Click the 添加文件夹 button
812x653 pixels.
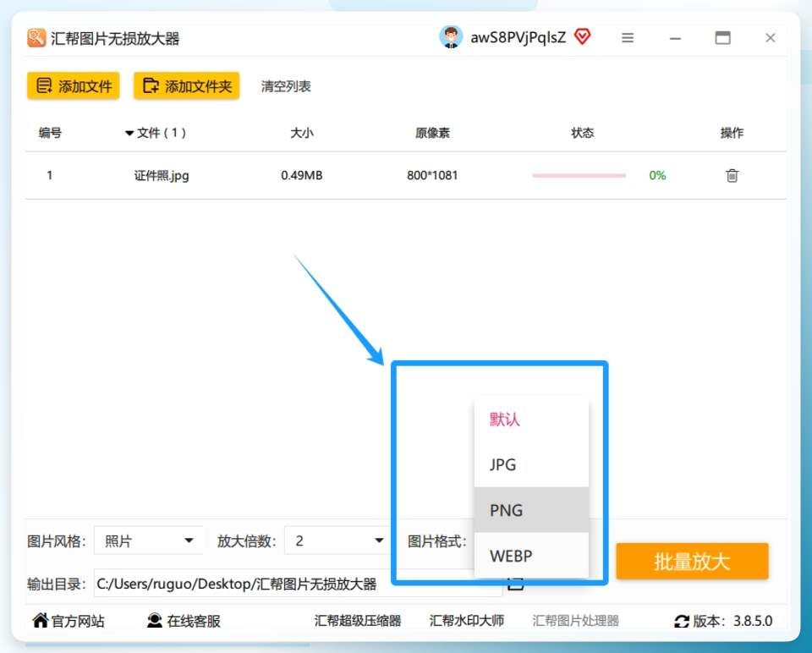point(186,85)
